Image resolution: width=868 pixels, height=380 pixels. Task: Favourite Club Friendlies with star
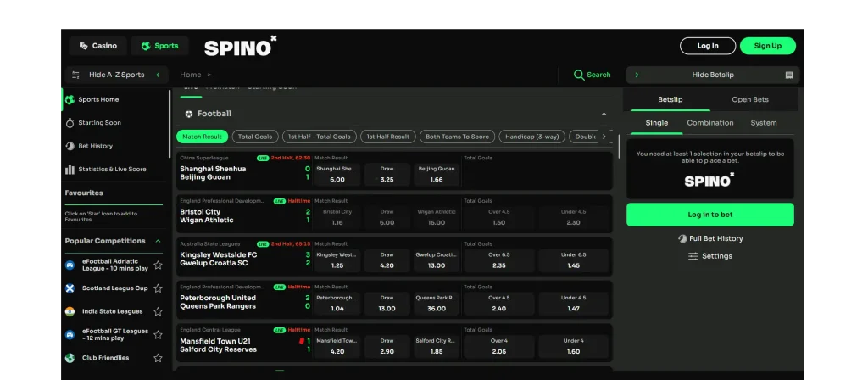pos(158,359)
